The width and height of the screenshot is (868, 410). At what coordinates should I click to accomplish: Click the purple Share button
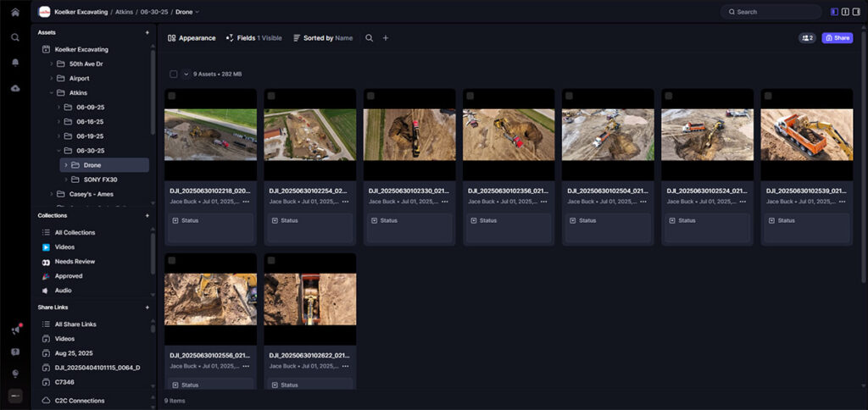(837, 38)
